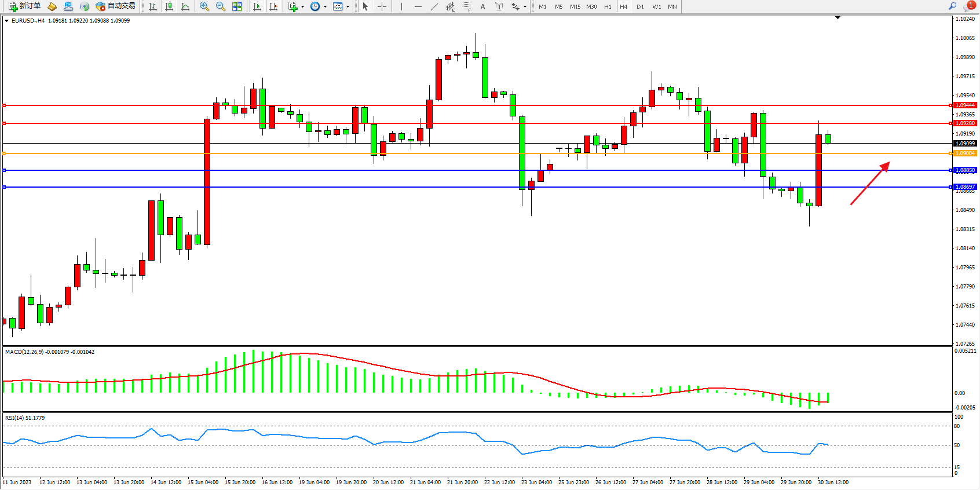Tile chart windows icon
The height and width of the screenshot is (490, 980).
237,6
